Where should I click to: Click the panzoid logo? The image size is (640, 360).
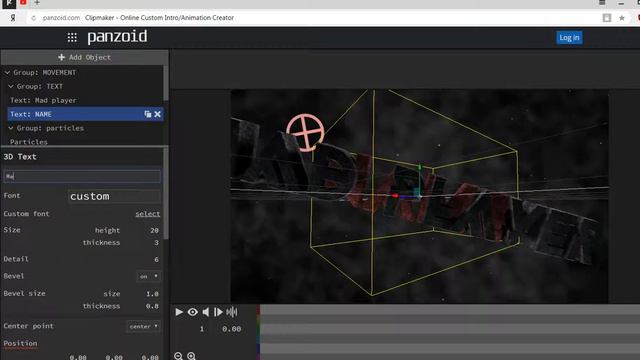pyautogui.click(x=117, y=37)
